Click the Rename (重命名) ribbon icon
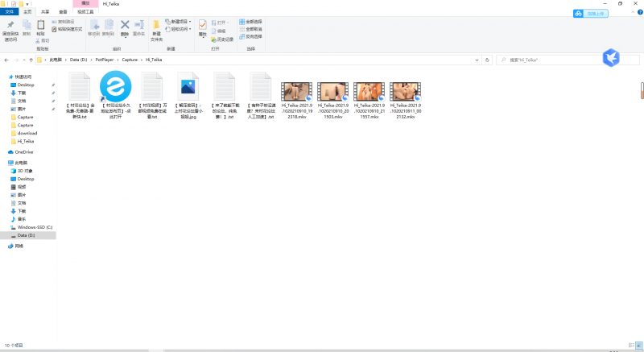Image resolution: width=644 pixels, height=352 pixels. pos(138,26)
